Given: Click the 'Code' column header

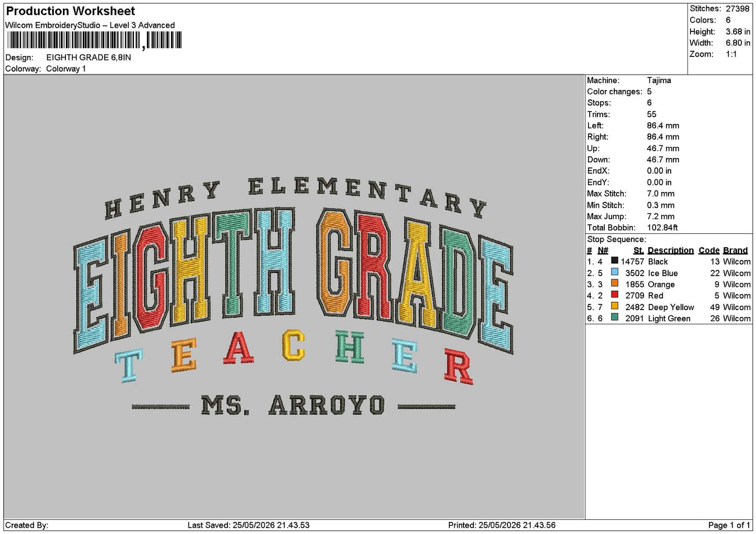Looking at the screenshot, I should coord(709,251).
